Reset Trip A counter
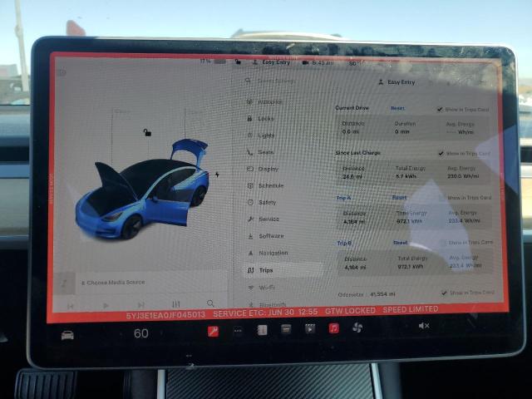The height and width of the screenshot is (399, 532). click(399, 198)
